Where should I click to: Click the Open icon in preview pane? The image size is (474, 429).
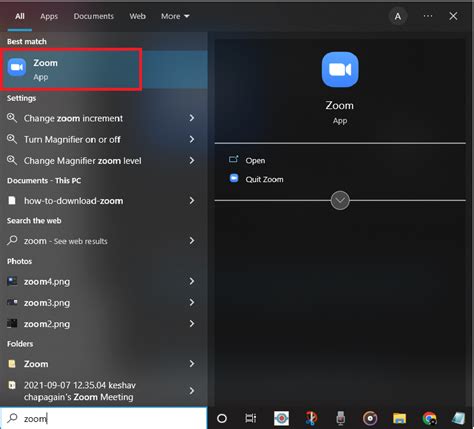pos(233,160)
